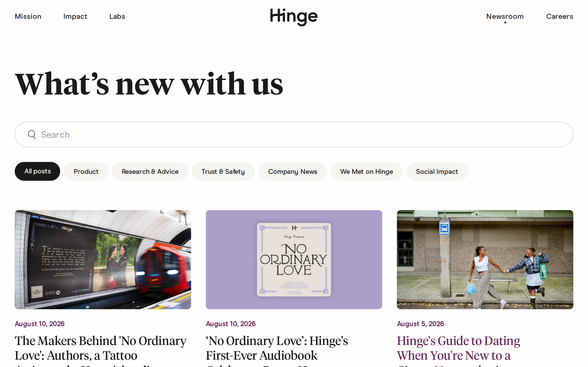588x367 pixels.
Task: Visit the Careers page
Action: tap(560, 17)
